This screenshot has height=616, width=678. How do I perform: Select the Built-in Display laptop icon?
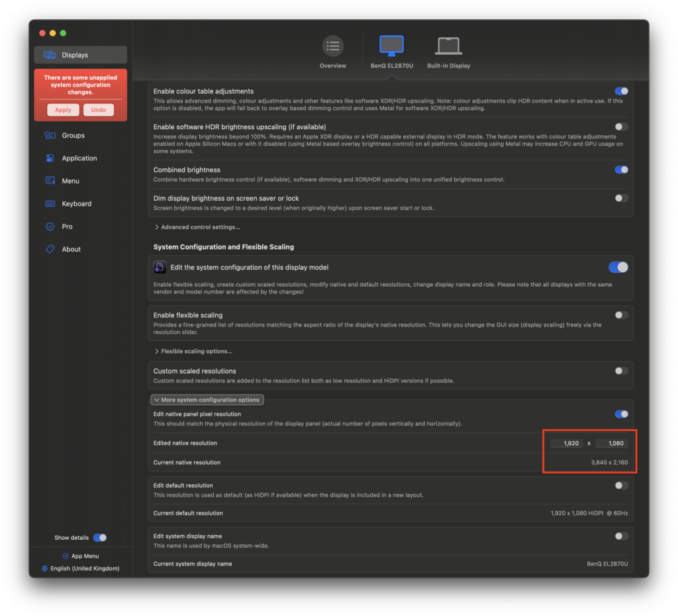[448, 46]
